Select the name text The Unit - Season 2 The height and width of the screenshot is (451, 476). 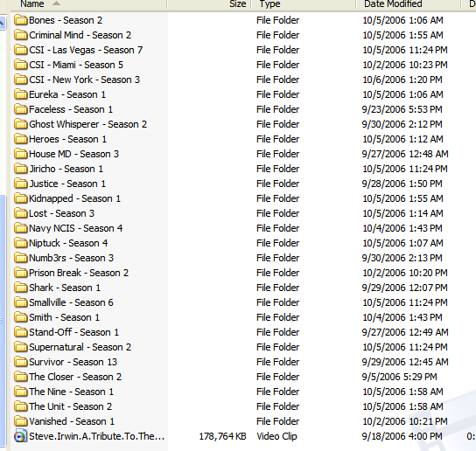(70, 406)
